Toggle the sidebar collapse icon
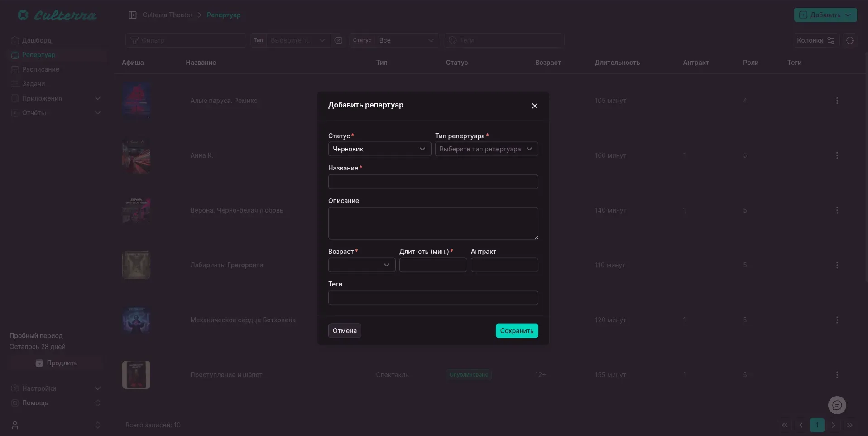 tap(133, 15)
